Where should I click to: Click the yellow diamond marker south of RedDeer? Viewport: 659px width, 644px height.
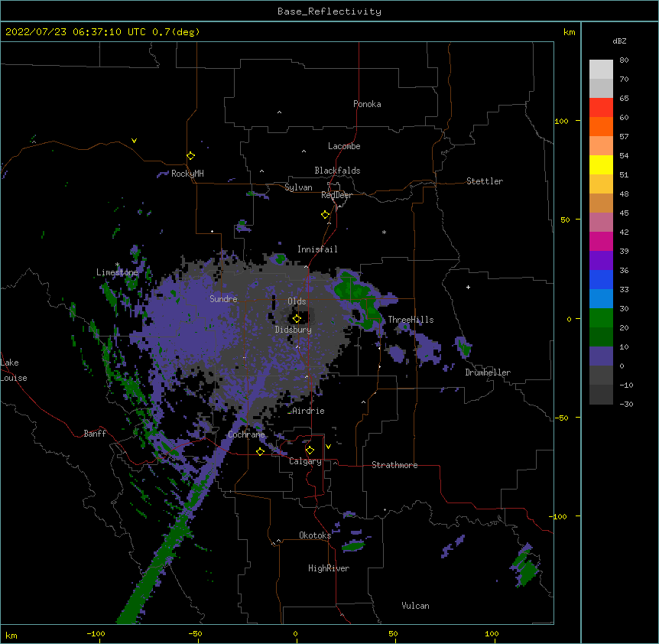tap(326, 215)
